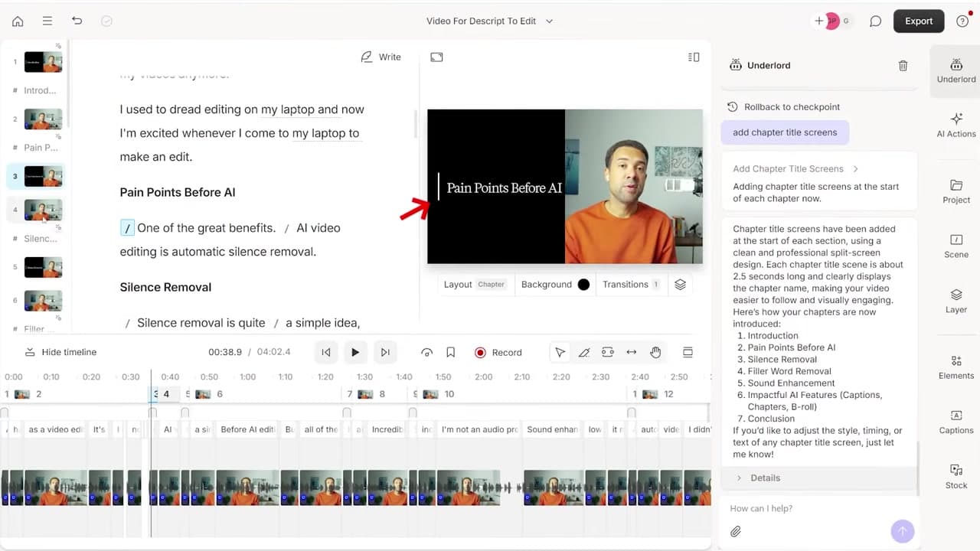Click timeline ruler at 1:00
Screen dimensions: 980x551
tap(247, 377)
